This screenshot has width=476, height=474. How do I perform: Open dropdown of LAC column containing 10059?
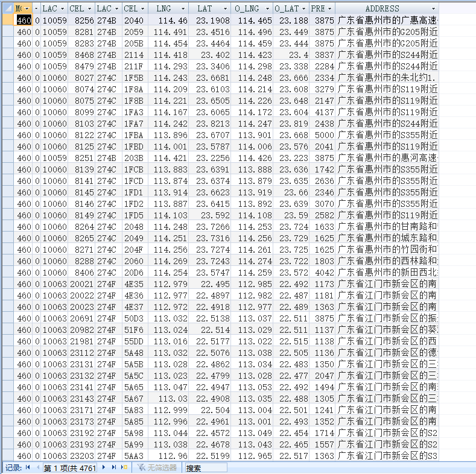click(x=63, y=9)
